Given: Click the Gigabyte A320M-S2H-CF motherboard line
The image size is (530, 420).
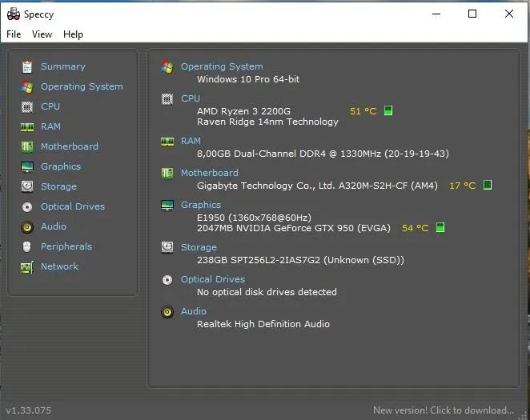Looking at the screenshot, I should [317, 186].
